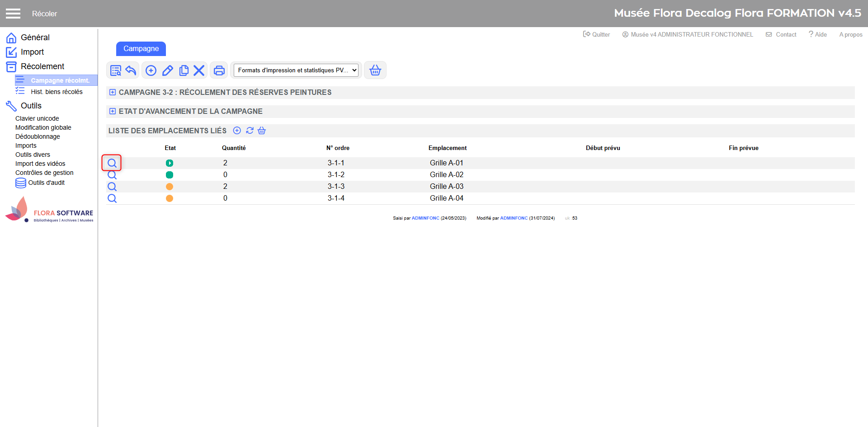The image size is (868, 427).
Task: Select the Campagne tab
Action: (x=141, y=49)
